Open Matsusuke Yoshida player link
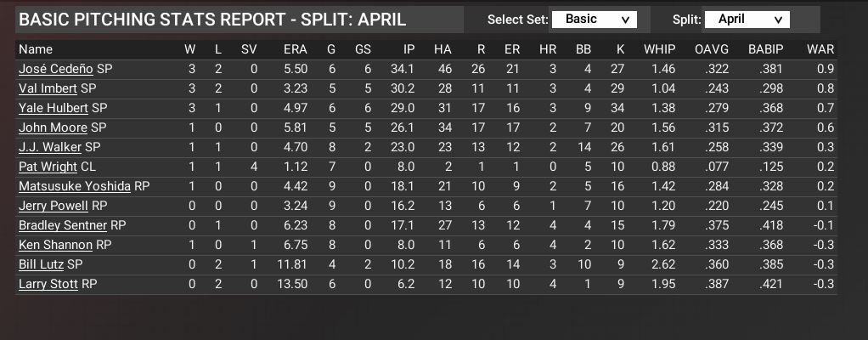Image resolution: width=868 pixels, height=340 pixels. tap(74, 186)
